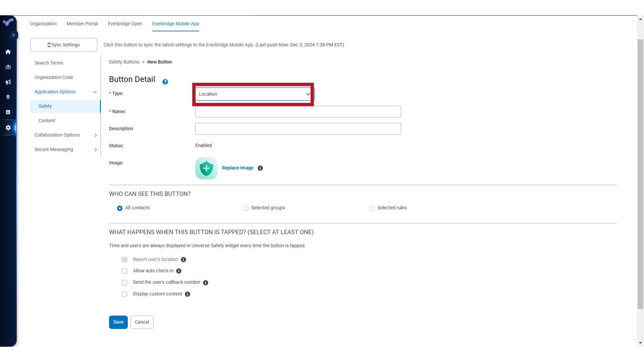Screen dimensions: 644x362
Task: Click the location pin icon in sidebar
Action: click(8, 97)
